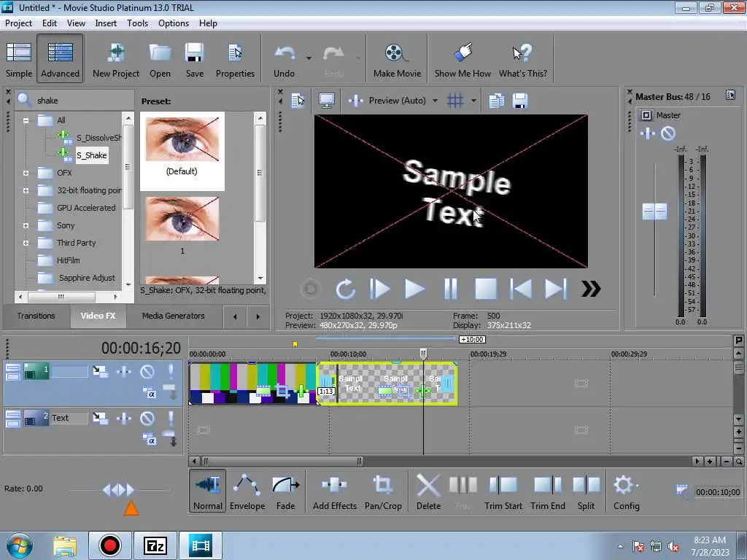Expand the Sony folder
This screenshot has height=560, width=747.
26,226
